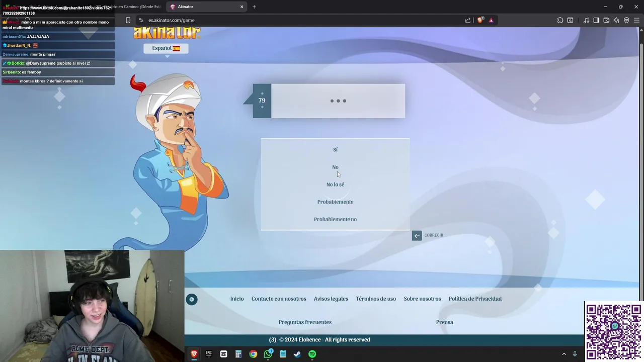Open Brave Shields lion icon

[x=480, y=20]
